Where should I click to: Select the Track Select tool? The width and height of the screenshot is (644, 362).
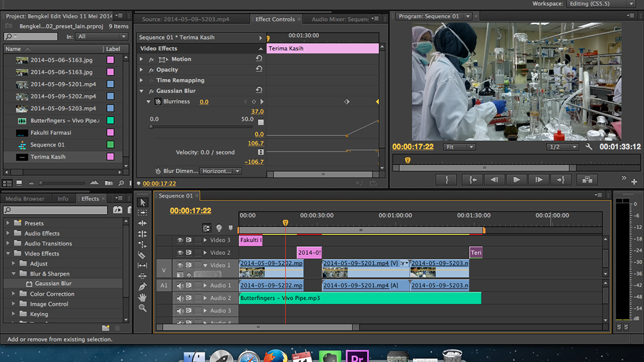(x=143, y=213)
